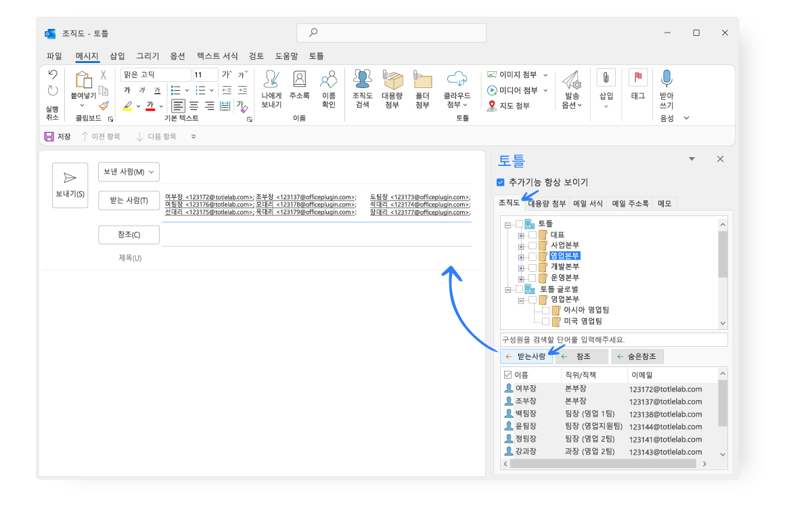Open the highlighter color picker arrow
The width and height of the screenshot is (812, 508).
coord(139,106)
